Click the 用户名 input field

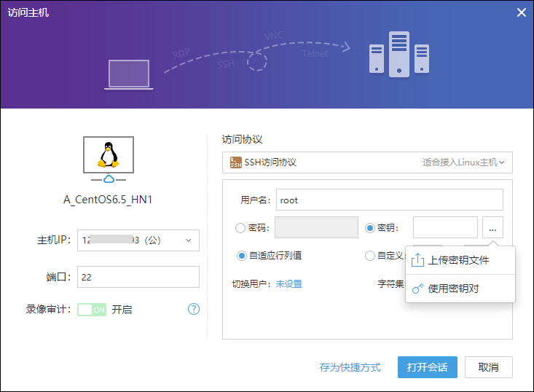[x=388, y=200]
